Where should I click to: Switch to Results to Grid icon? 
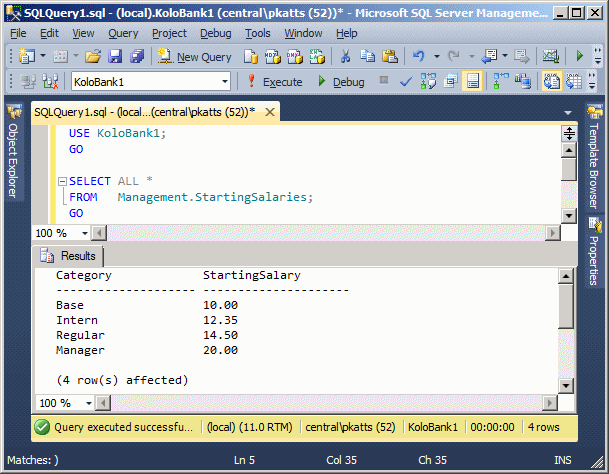coord(574,82)
